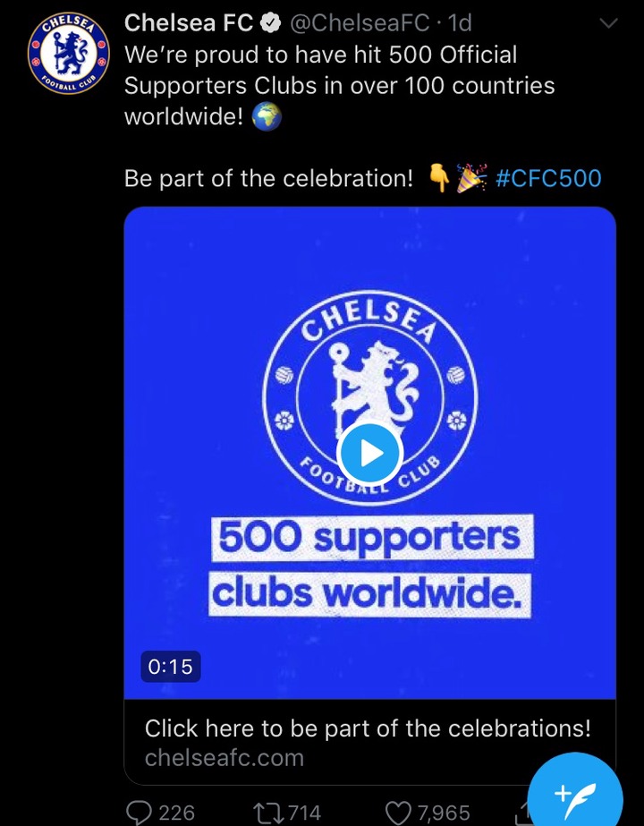Image resolution: width=644 pixels, height=826 pixels.
Task: Expand the tweet options chevron menu
Action: pyautogui.click(x=609, y=22)
